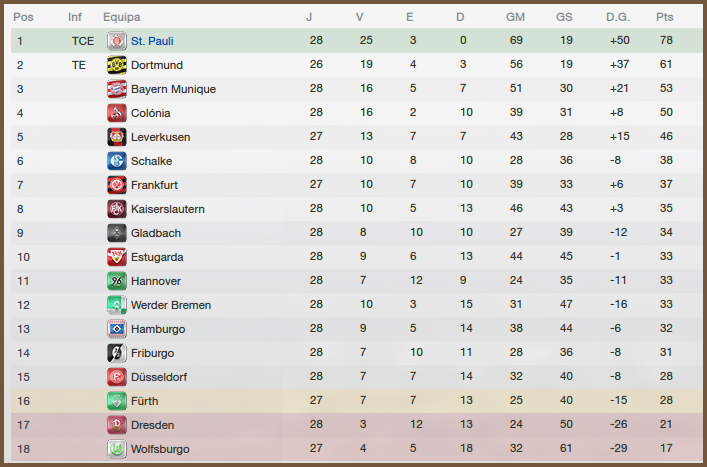Image resolution: width=707 pixels, height=467 pixels.
Task: Sort table by Pts column header
Action: [x=664, y=17]
